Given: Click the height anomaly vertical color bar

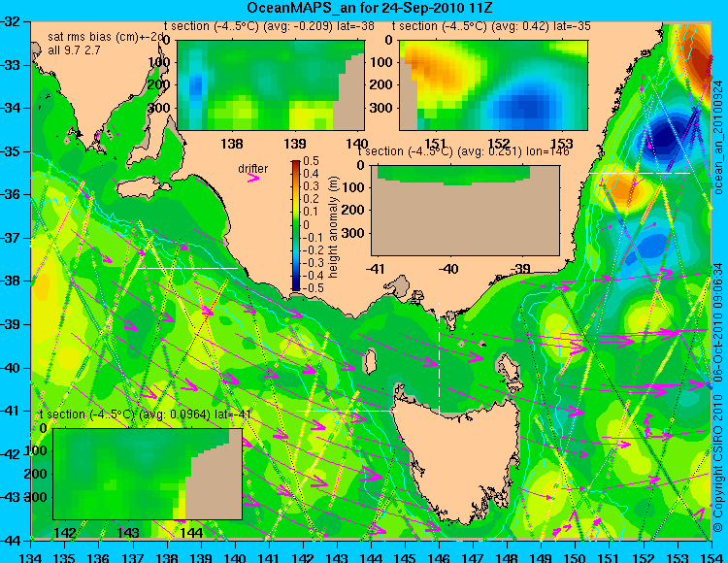Looking at the screenshot, I should point(296,225).
